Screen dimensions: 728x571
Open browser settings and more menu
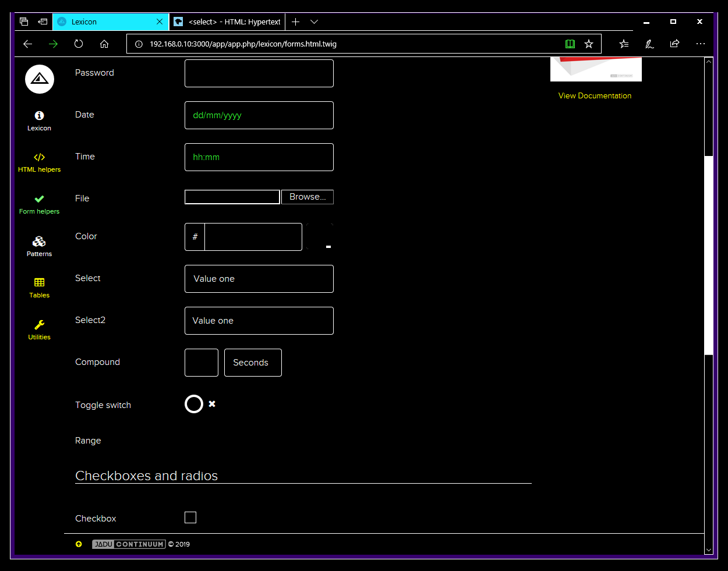tap(700, 44)
